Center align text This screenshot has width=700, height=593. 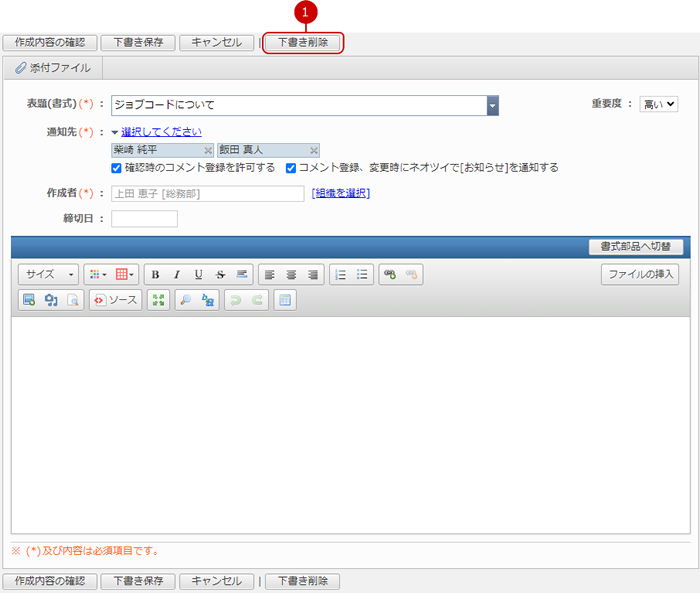(291, 275)
